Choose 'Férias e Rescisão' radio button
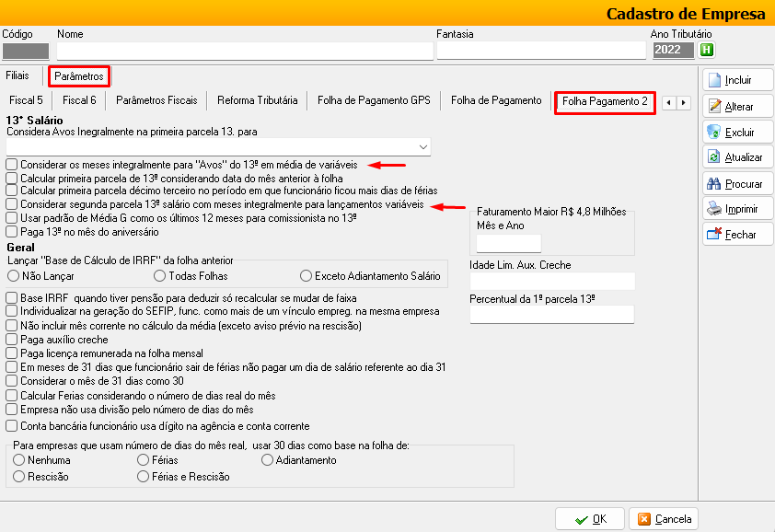This screenshot has height=532, width=775. (143, 477)
